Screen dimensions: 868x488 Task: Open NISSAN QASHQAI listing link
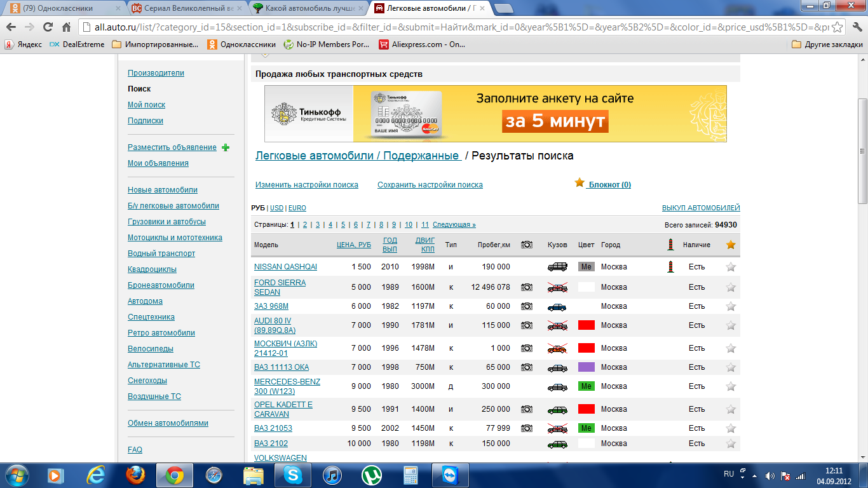click(x=285, y=267)
